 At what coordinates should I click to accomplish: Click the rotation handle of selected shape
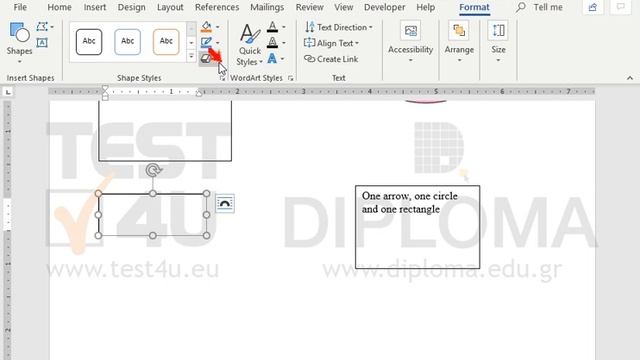pos(153,170)
